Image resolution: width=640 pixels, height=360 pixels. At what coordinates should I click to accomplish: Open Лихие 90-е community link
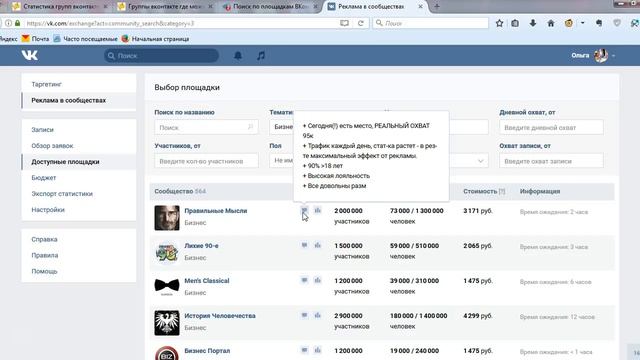pos(201,246)
